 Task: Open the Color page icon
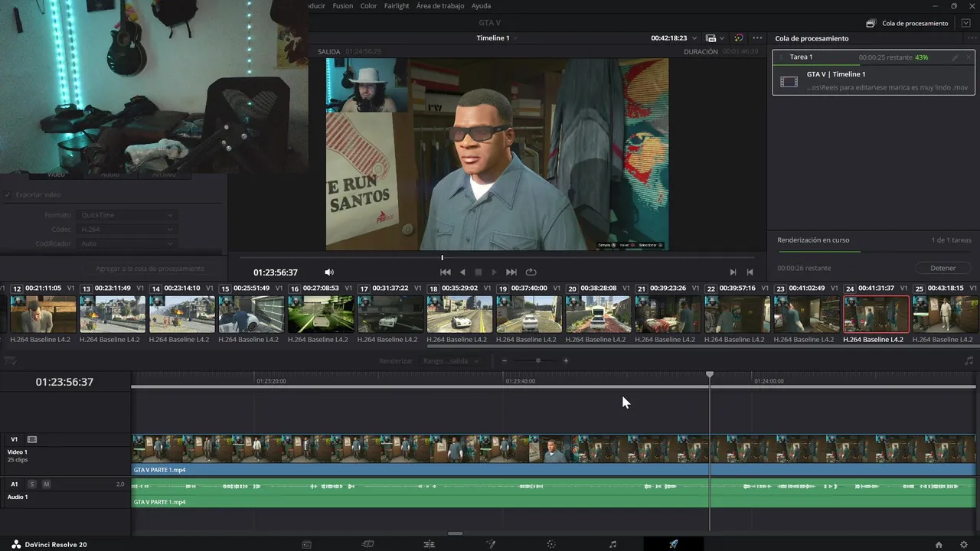click(x=550, y=544)
